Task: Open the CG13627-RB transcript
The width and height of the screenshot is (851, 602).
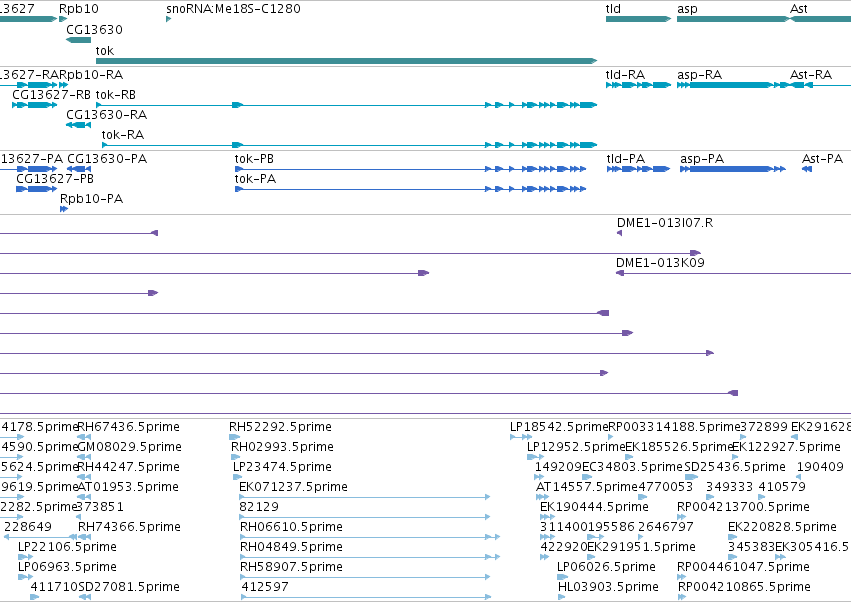Action: pos(34,105)
